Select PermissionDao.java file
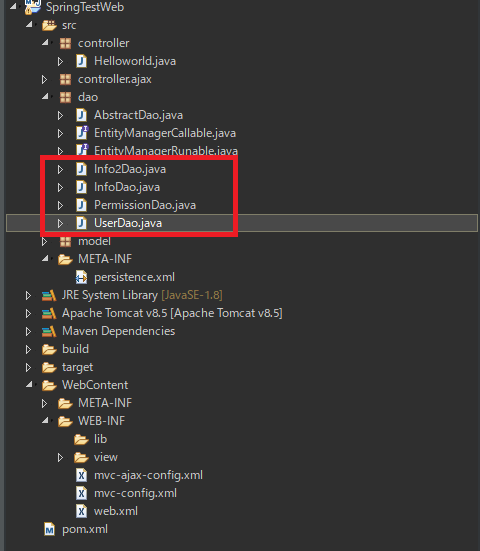This screenshot has height=551, width=480. pos(145,205)
